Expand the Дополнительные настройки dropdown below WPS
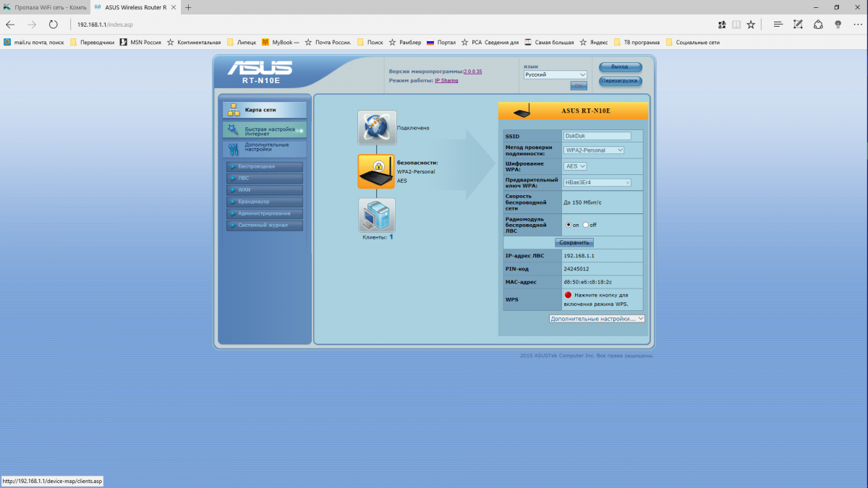This screenshot has width=868, height=488. [597, 318]
